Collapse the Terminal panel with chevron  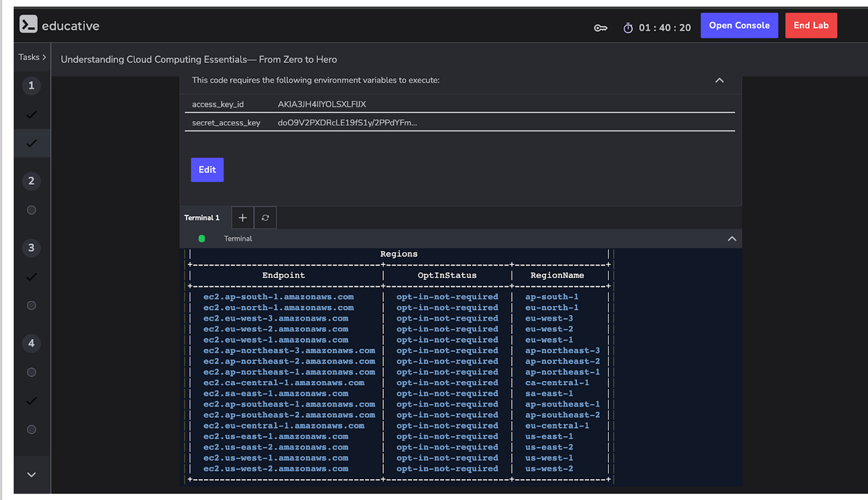732,239
